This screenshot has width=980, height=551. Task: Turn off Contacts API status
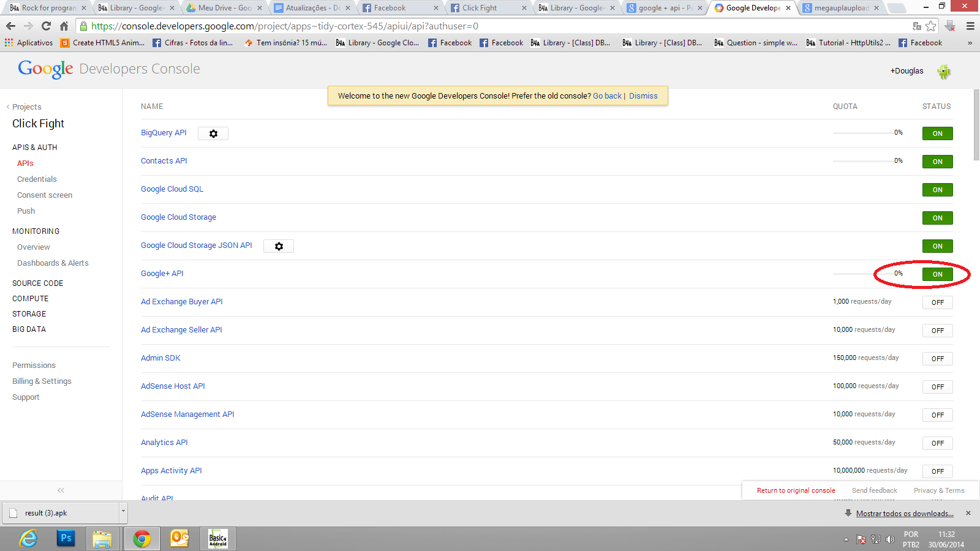click(937, 162)
